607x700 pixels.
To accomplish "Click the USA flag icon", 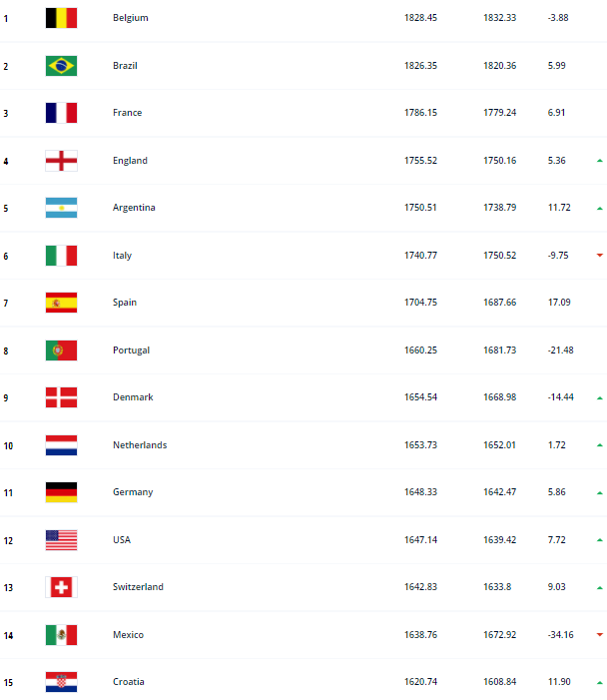I will click(x=61, y=540).
